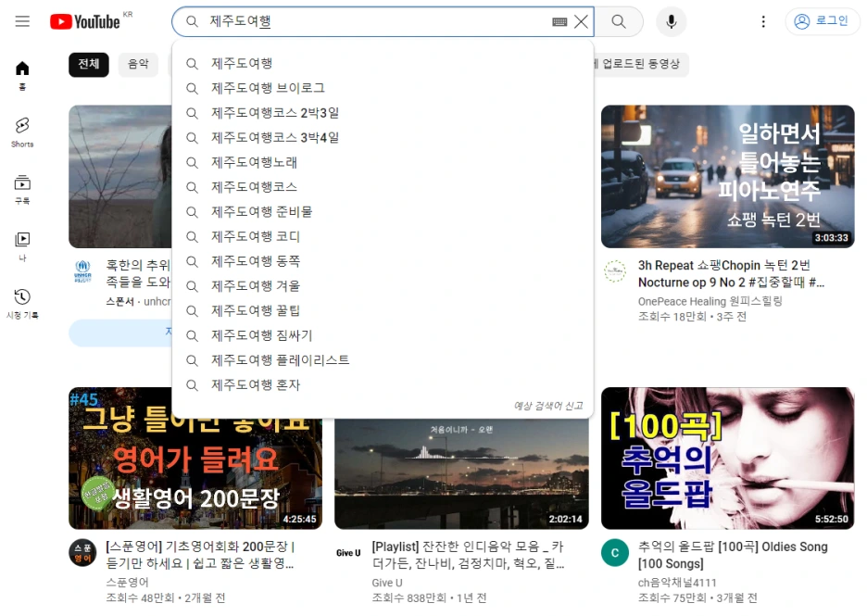Image resolution: width=867 pixels, height=616 pixels.
Task: Open Shorts in the sidebar
Action: 22,132
